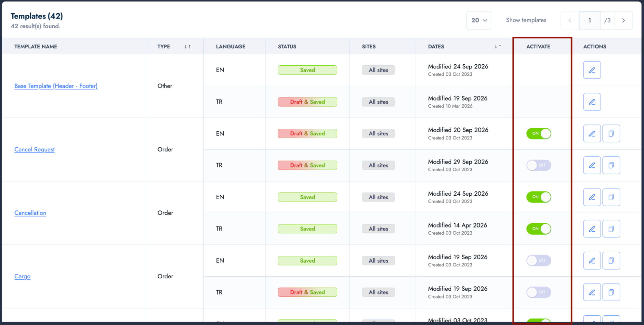Image resolution: width=644 pixels, height=325 pixels.
Task: Copy Cargo EN template via copy icon
Action: pyautogui.click(x=611, y=261)
